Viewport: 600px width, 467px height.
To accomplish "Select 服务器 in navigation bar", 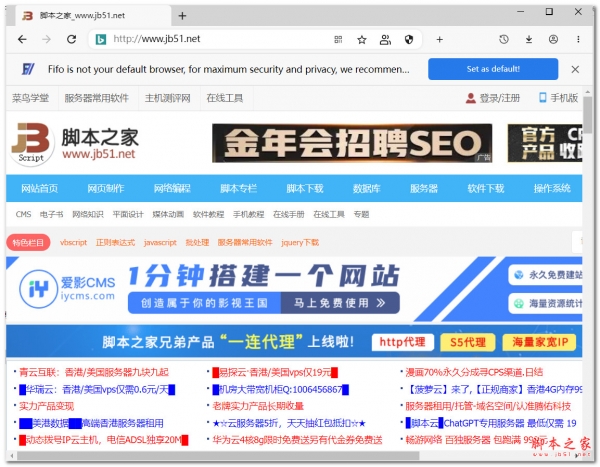I will pos(424,188).
